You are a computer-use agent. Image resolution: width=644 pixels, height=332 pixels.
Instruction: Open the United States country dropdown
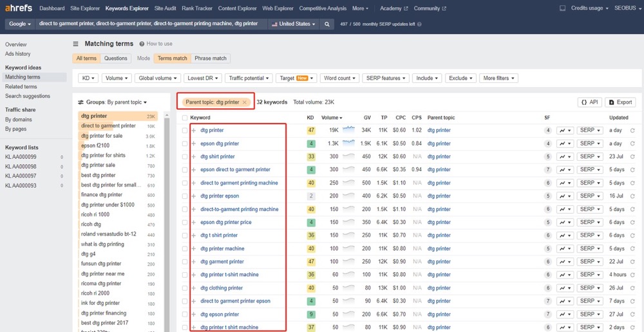coord(294,24)
